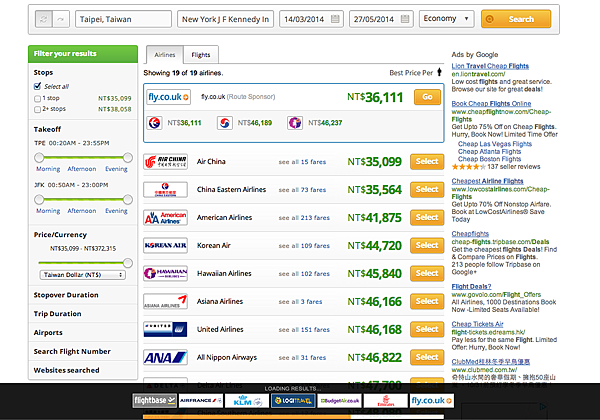Check the 1 stop filter
The width and height of the screenshot is (600, 420).
[38, 99]
